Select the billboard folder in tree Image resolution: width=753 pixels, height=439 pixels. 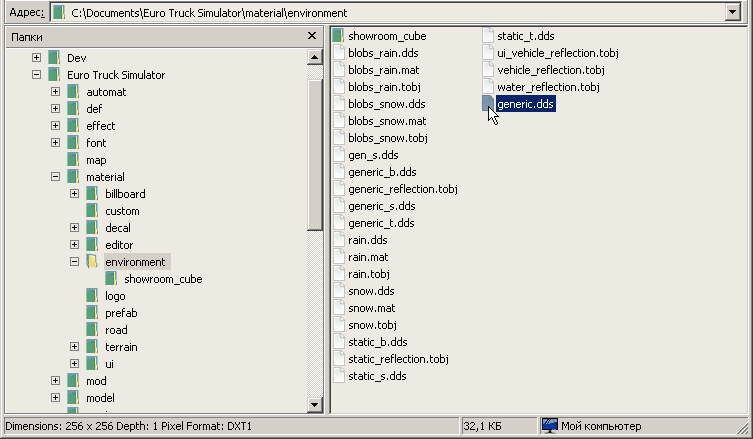point(125,194)
